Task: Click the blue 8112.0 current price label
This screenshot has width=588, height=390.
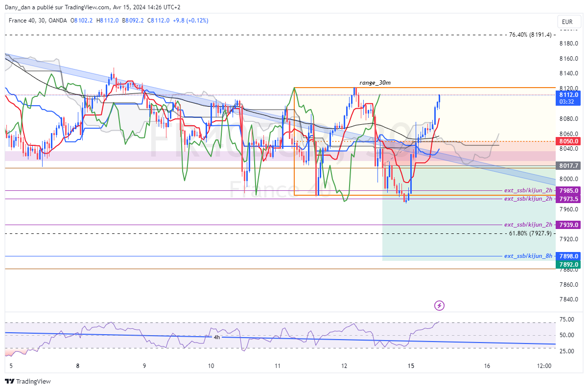Action: pyautogui.click(x=568, y=98)
